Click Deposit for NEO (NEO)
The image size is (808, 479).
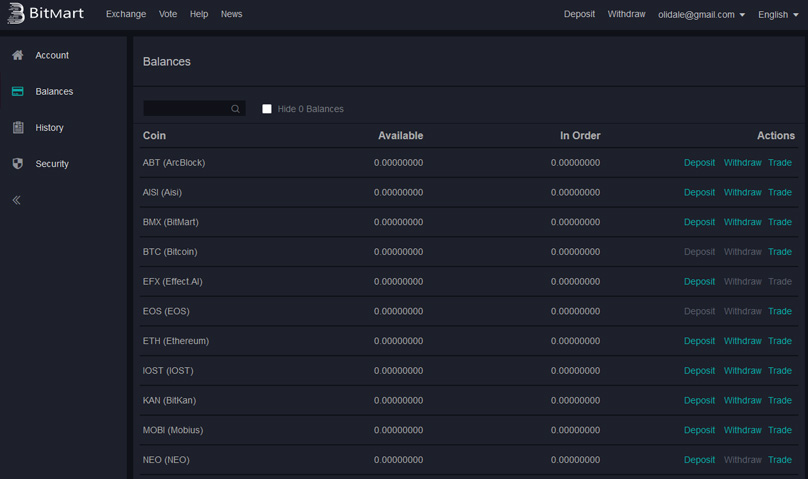[699, 460]
